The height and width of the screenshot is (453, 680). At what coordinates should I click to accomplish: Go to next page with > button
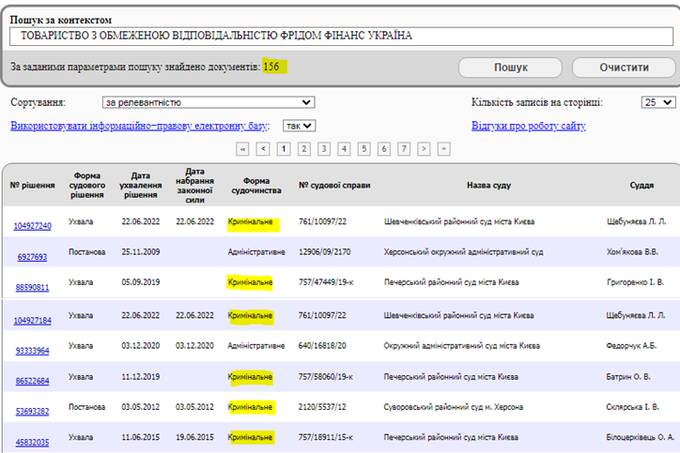tap(424, 149)
